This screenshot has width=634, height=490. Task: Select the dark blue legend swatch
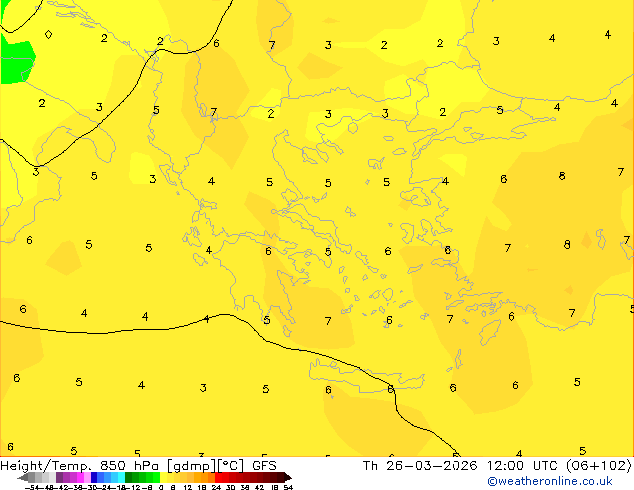[x=94, y=477]
